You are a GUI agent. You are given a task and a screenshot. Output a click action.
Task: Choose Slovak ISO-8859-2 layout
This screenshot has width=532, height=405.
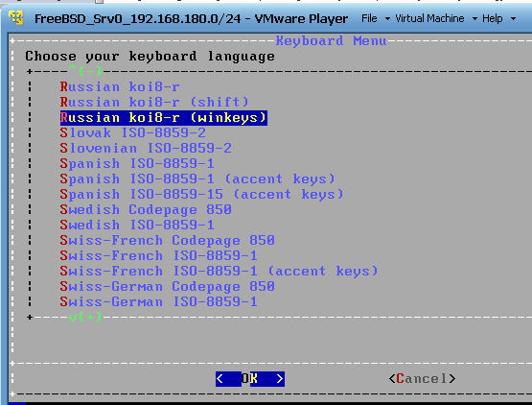point(132,132)
